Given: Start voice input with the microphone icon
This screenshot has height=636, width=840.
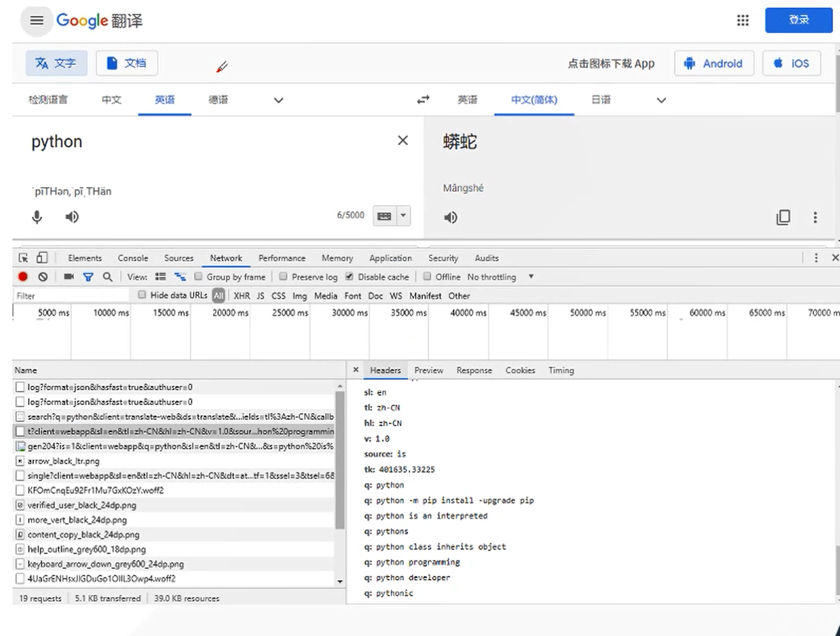Looking at the screenshot, I should point(37,217).
